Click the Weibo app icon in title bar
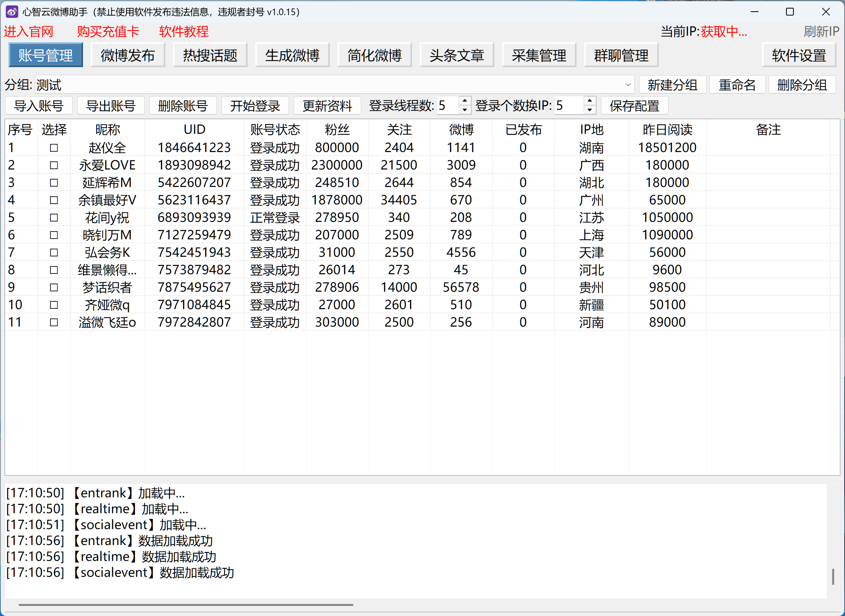845x616 pixels. coord(12,12)
